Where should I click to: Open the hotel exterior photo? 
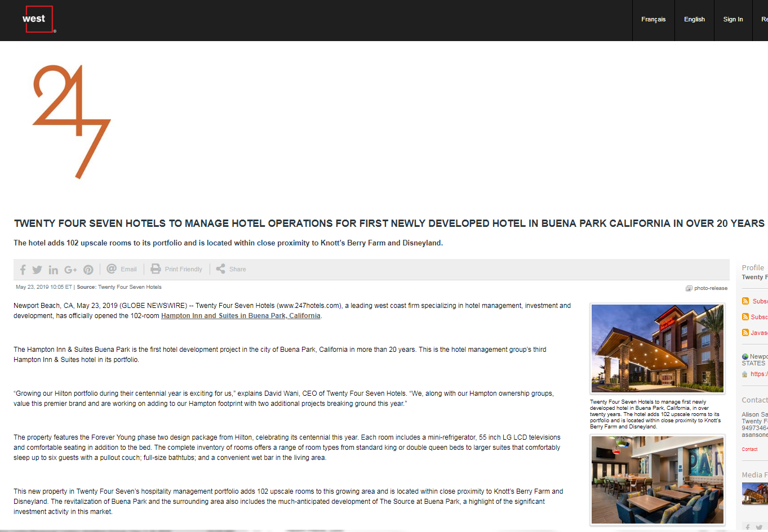(658, 348)
